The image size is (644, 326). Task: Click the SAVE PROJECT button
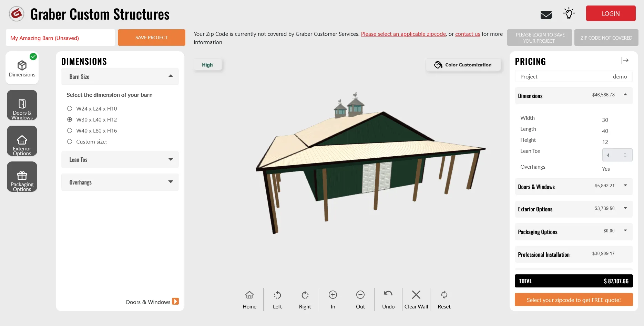pyautogui.click(x=152, y=38)
